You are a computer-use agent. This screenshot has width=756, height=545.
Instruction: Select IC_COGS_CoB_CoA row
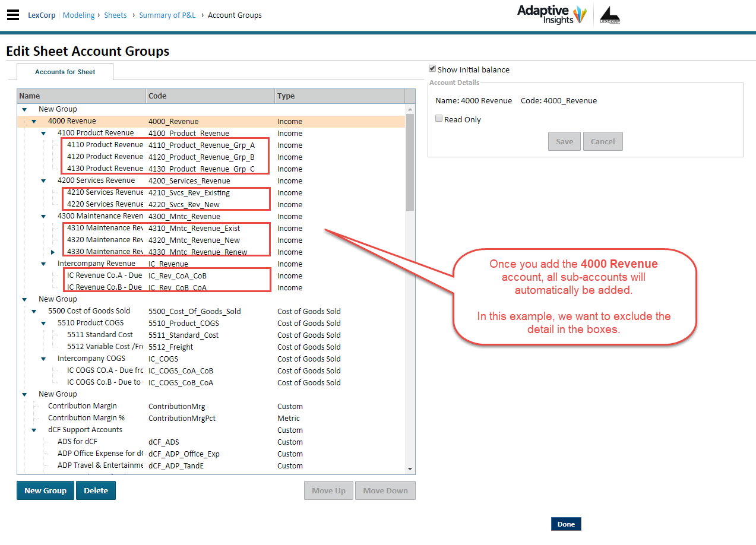pyautogui.click(x=211, y=382)
